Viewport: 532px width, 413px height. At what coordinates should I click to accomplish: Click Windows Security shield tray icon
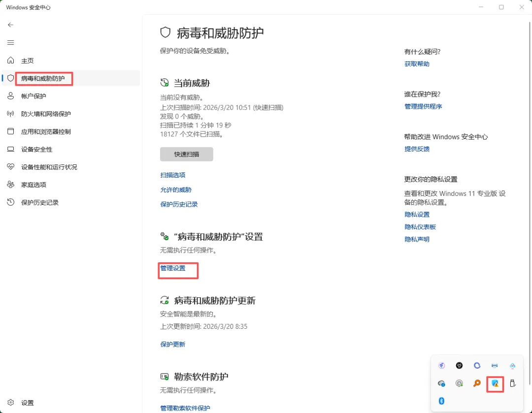(495, 383)
